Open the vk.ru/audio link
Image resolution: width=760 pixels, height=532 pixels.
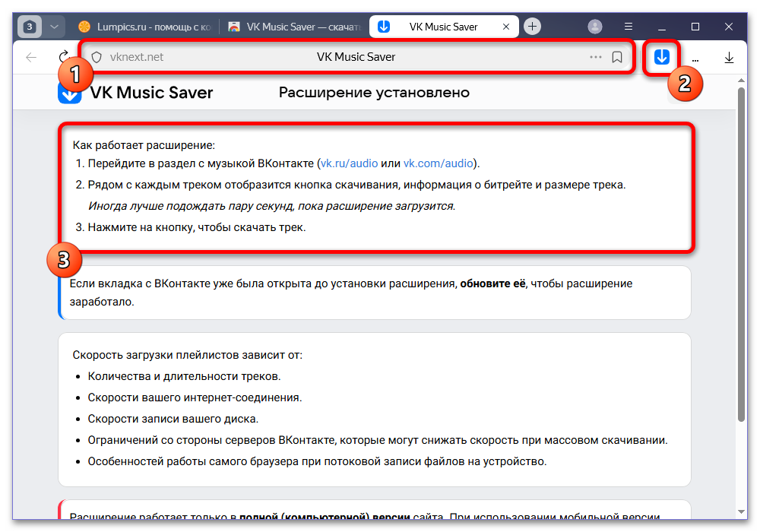(349, 163)
